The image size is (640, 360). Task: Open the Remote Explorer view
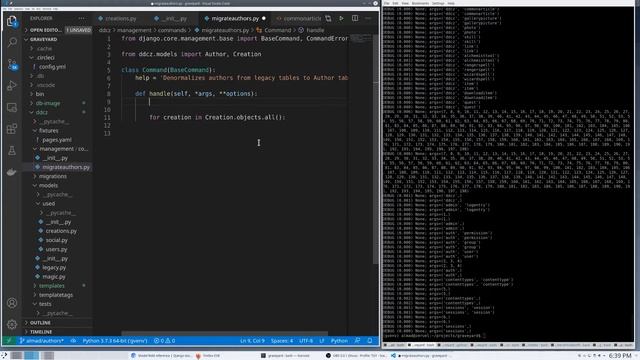[12, 107]
